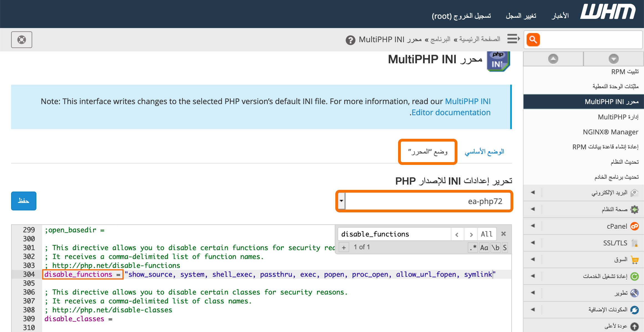644x332 pixels.
Task: Open Rebuild RPM Database sidebar item
Action: point(605,147)
